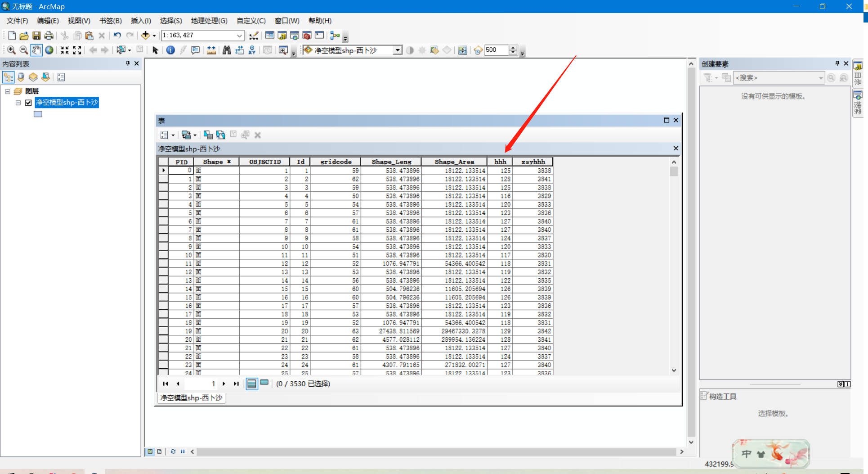Activate the Identify tool

click(x=170, y=50)
